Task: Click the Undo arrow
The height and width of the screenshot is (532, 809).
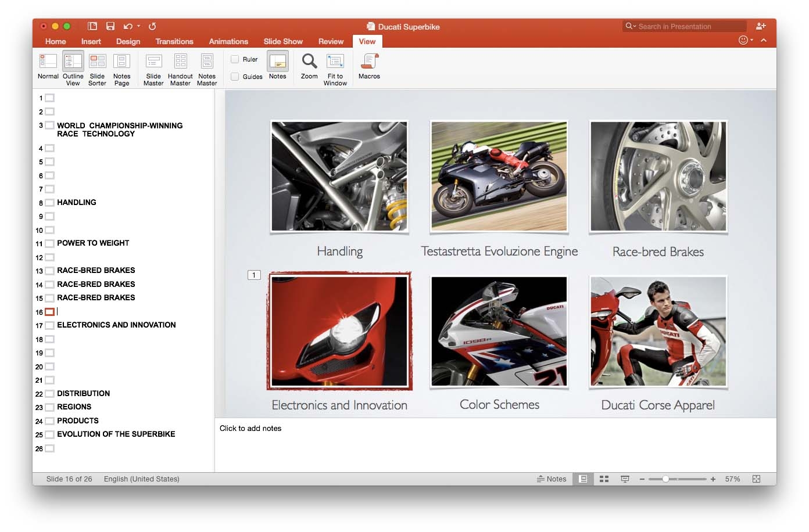Action: click(128, 26)
